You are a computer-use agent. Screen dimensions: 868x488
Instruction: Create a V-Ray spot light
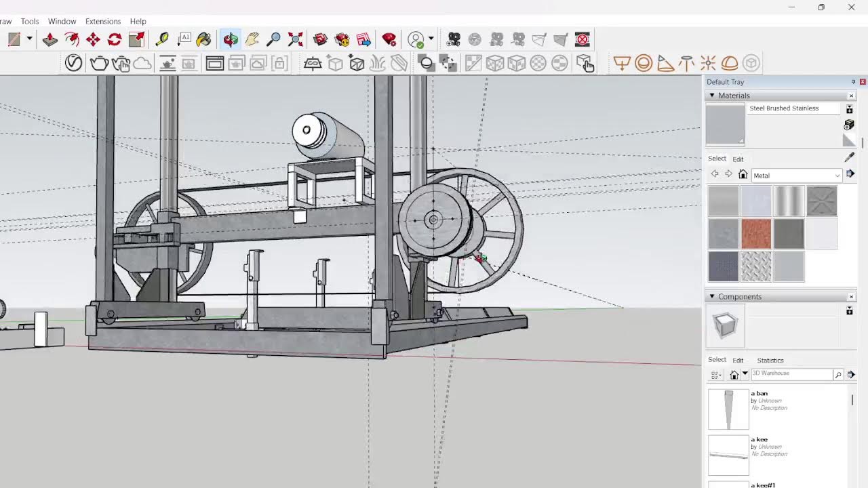665,63
